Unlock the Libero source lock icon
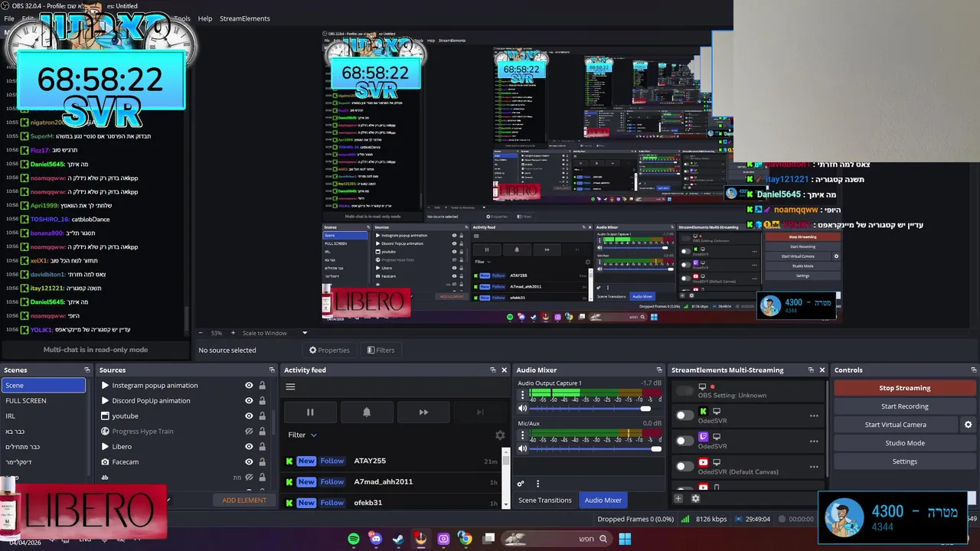This screenshot has width=980, height=551. point(262,446)
